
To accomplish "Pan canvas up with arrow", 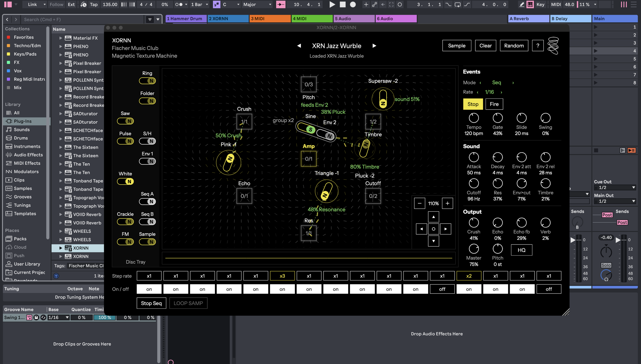I will coord(434,217).
